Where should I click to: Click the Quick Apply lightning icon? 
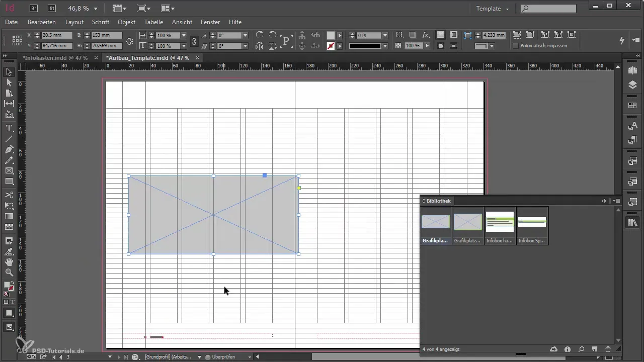tap(622, 40)
